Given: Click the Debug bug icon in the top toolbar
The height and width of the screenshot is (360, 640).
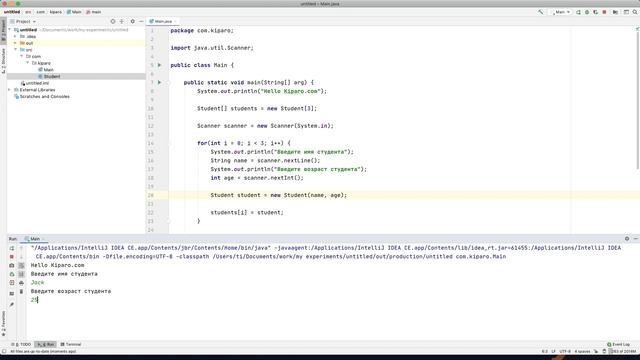Looking at the screenshot, I should pyautogui.click(x=587, y=12).
